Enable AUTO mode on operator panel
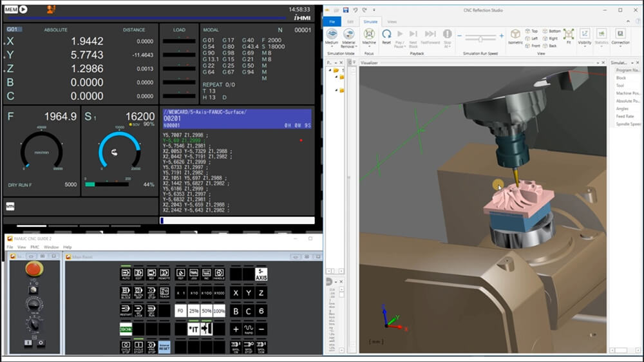This screenshot has height=362, width=644. click(126, 274)
